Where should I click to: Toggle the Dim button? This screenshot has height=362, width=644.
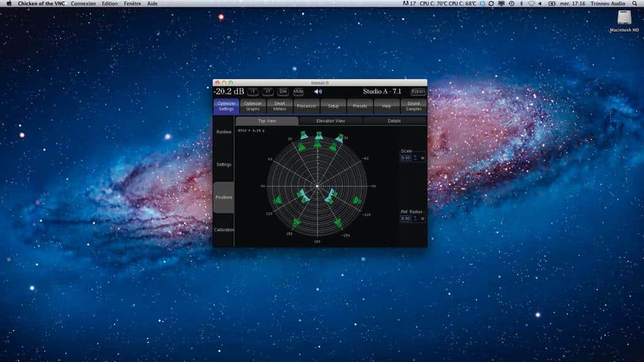pos(283,91)
